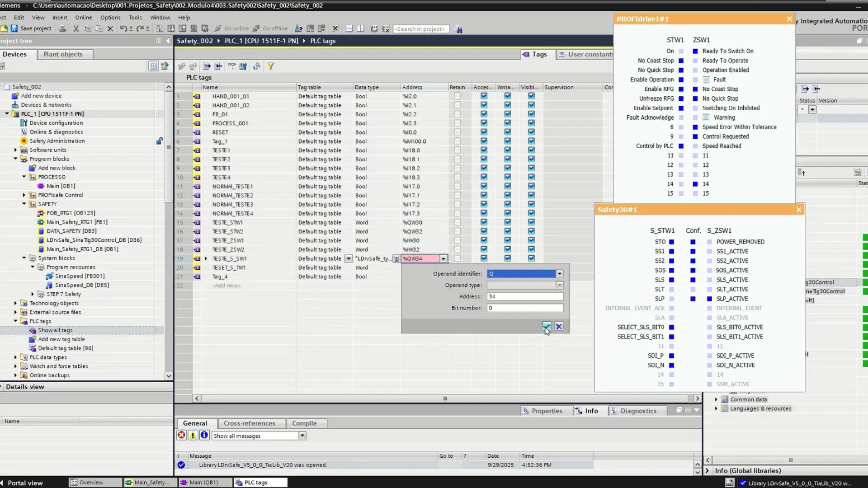The width and height of the screenshot is (868, 488).
Task: Uncheck the Accessible checkbox for RESET tag
Action: point(484,132)
